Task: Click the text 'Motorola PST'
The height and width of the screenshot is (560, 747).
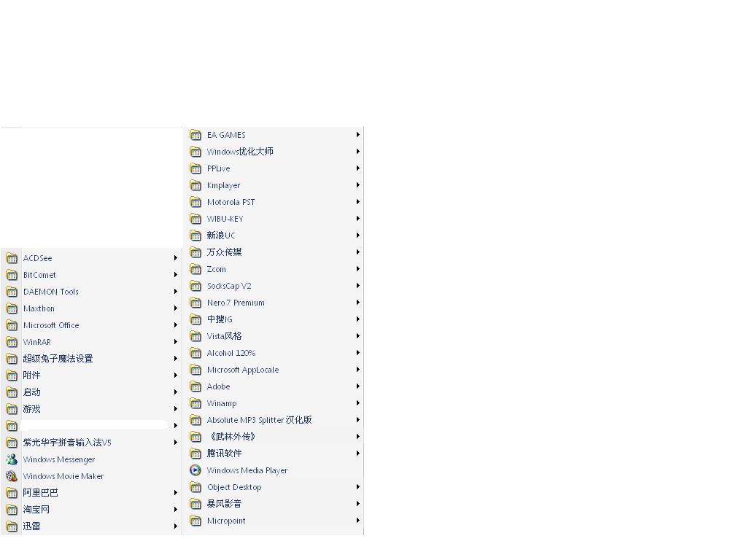Action: click(231, 202)
